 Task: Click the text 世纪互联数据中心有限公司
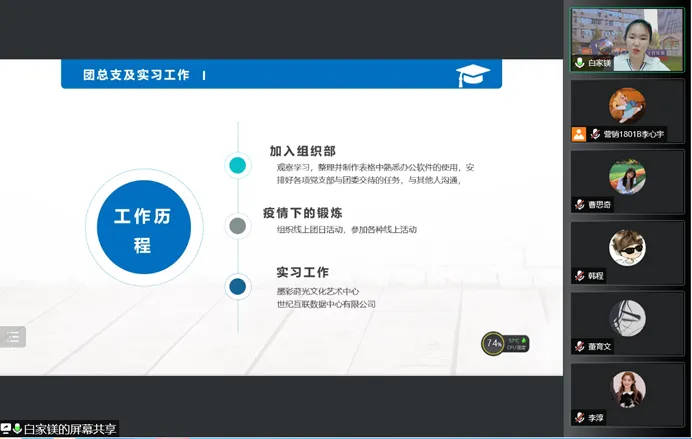(326, 304)
